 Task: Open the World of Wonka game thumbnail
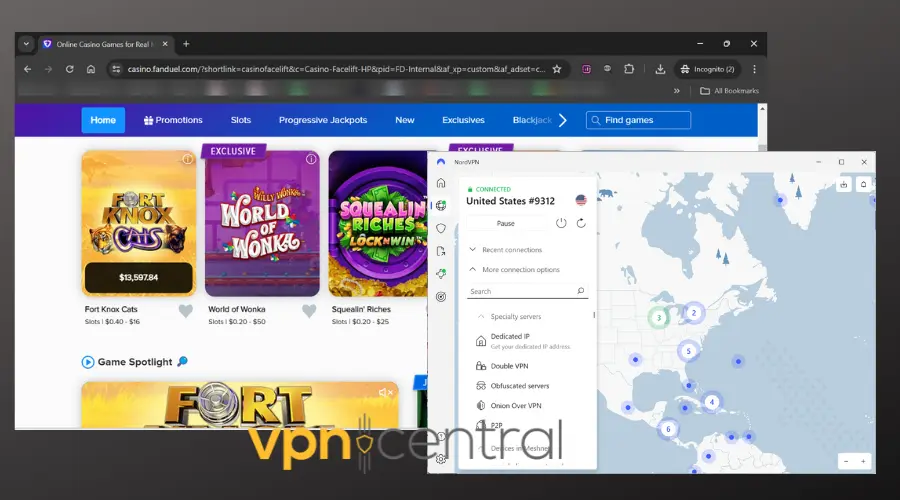(x=262, y=223)
